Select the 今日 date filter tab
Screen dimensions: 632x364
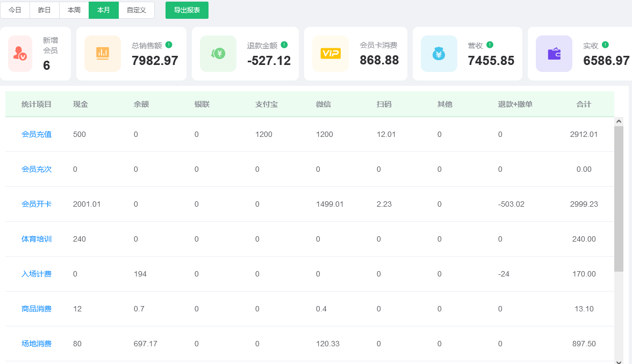(x=15, y=10)
